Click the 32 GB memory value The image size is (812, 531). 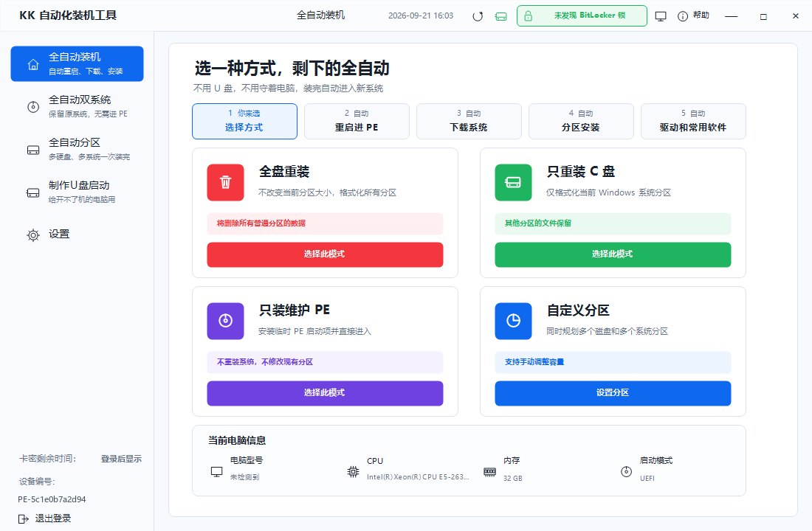coord(513,478)
